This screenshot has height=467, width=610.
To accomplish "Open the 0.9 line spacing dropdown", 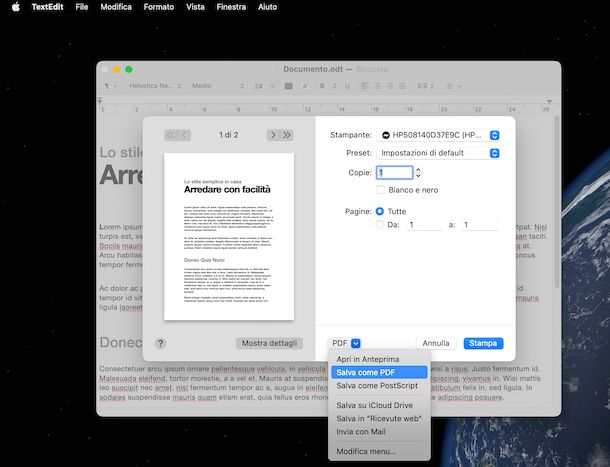I will (425, 86).
